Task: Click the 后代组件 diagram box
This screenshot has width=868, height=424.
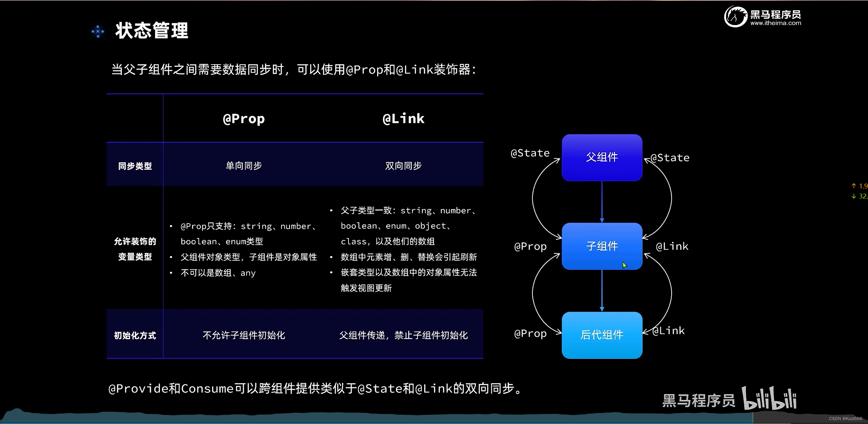Action: pyautogui.click(x=602, y=335)
